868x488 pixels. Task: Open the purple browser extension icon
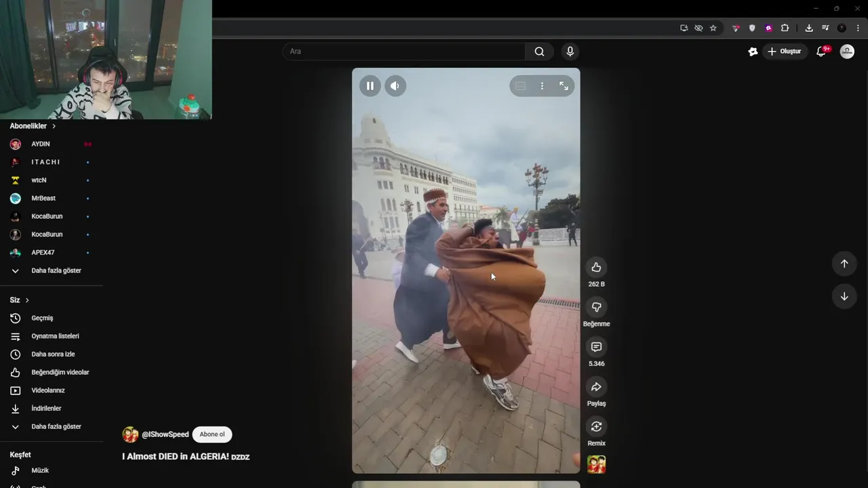click(768, 28)
